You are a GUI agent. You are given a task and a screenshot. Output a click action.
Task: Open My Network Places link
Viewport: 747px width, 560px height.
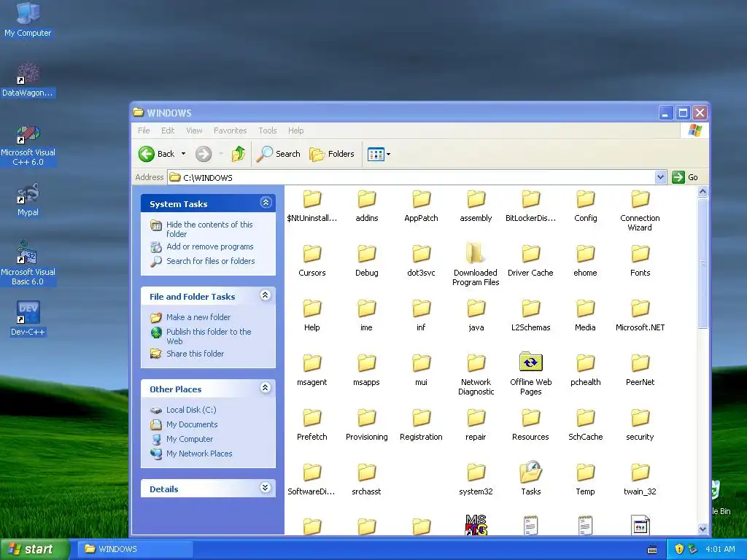pyautogui.click(x=199, y=454)
